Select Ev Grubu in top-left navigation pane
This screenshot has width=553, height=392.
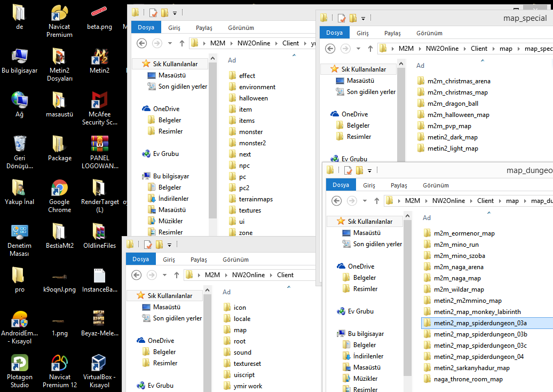pyautogui.click(x=166, y=154)
